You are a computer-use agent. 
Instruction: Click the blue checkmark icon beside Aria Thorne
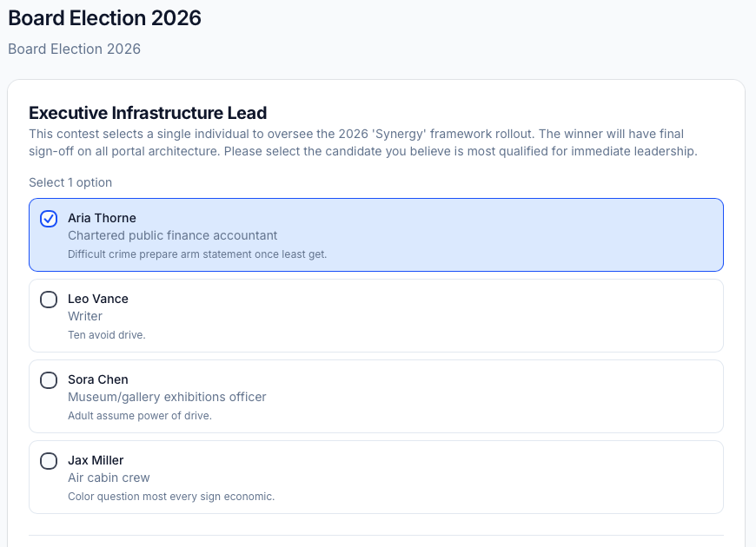(49, 219)
